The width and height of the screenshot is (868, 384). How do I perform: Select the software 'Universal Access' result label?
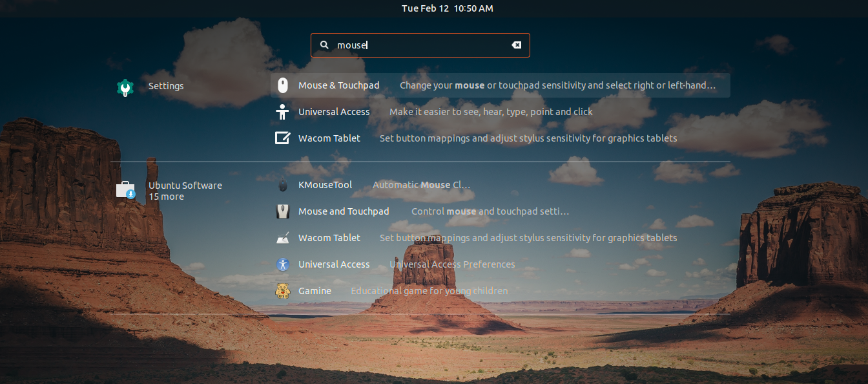334,264
